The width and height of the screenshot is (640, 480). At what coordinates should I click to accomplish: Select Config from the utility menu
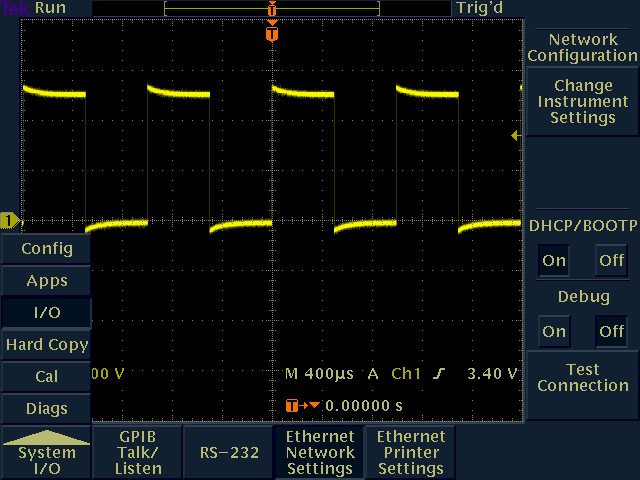pyautogui.click(x=46, y=248)
